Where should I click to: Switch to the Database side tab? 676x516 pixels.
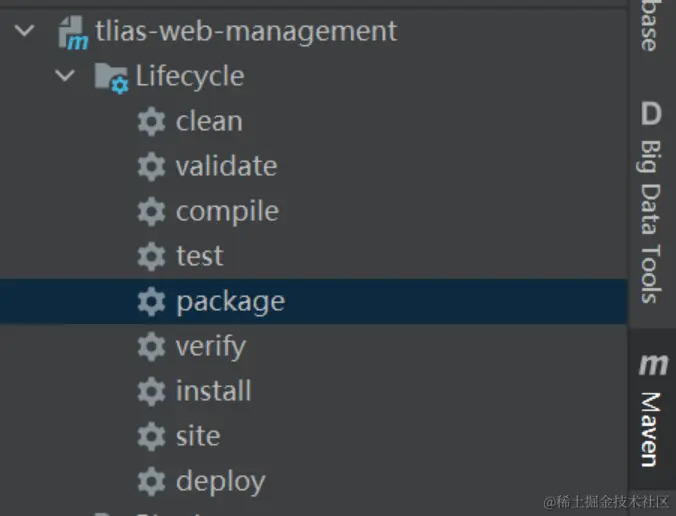click(x=650, y=27)
